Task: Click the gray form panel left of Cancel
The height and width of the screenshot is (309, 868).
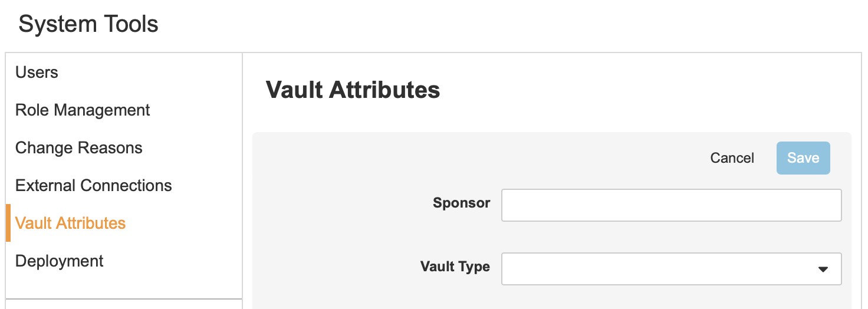Action: pos(472,158)
